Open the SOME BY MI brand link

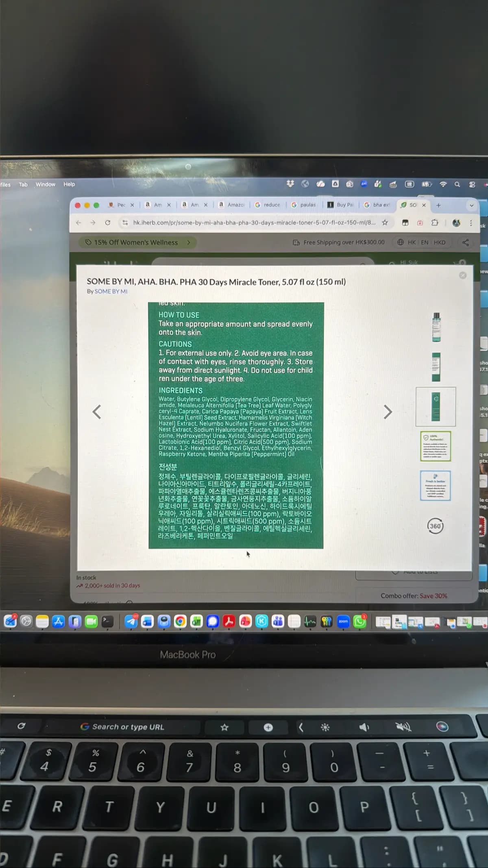111,291
